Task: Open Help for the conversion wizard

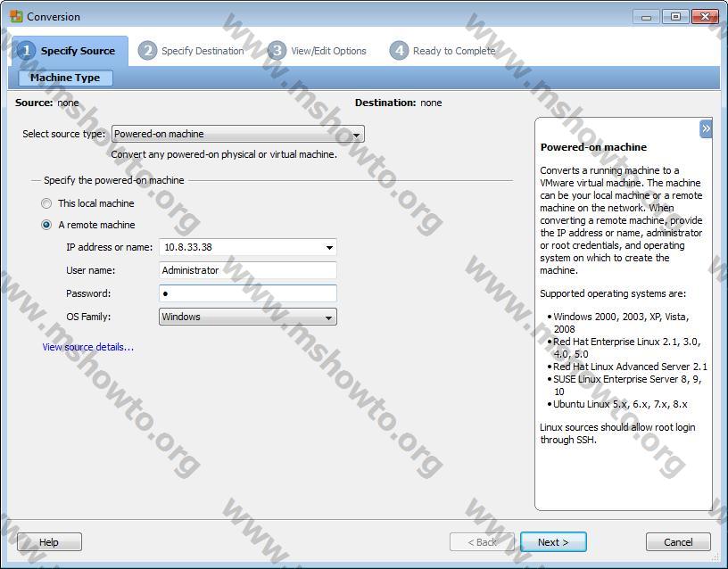Action: click(x=49, y=542)
